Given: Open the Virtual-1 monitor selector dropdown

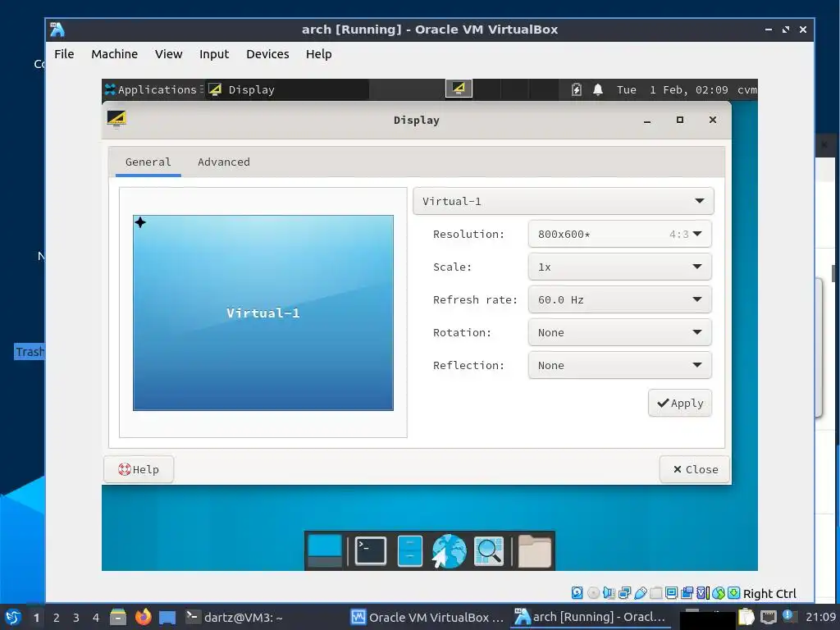Looking at the screenshot, I should (x=563, y=201).
